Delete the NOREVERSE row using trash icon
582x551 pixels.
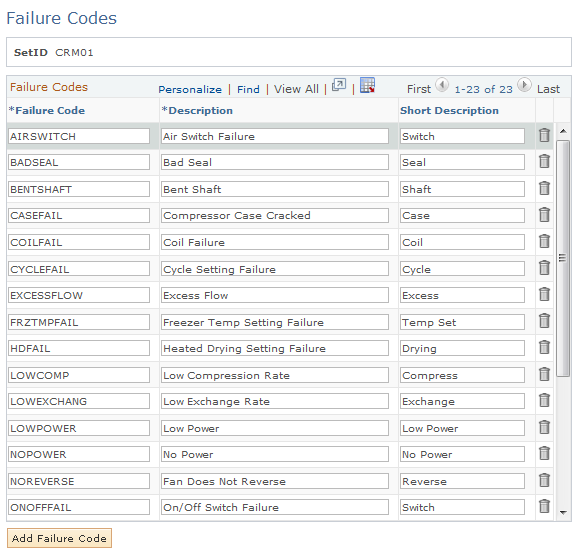coord(544,480)
